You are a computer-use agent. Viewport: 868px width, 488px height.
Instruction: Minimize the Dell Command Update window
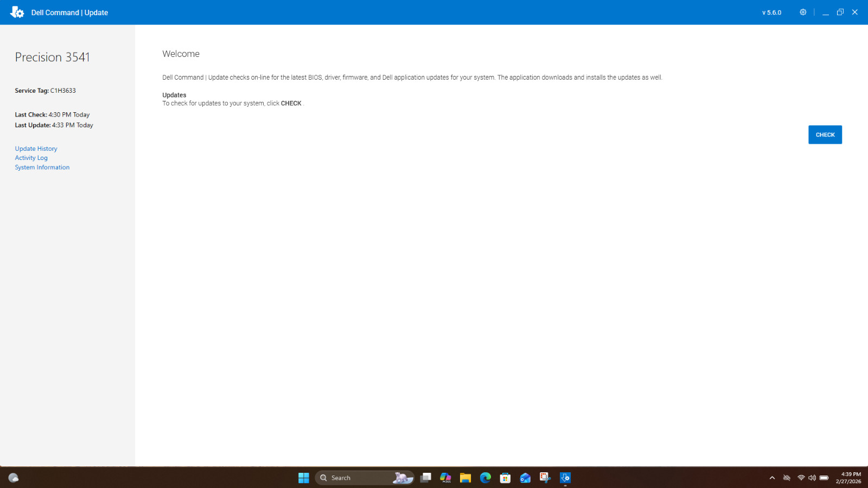825,12
